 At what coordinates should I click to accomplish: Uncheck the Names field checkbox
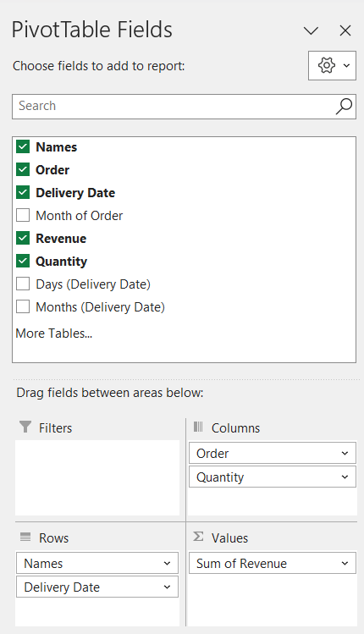(23, 146)
